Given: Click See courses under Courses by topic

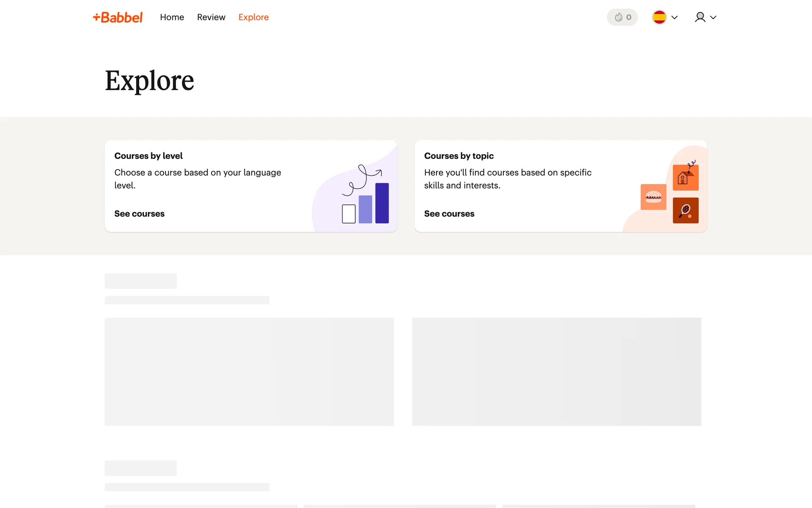Looking at the screenshot, I should [449, 214].
